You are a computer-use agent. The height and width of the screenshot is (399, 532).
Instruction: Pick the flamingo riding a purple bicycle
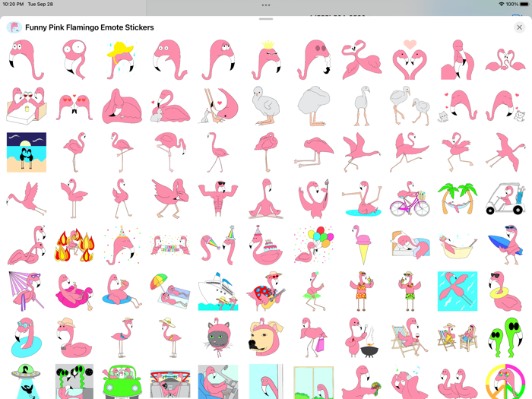(x=410, y=198)
